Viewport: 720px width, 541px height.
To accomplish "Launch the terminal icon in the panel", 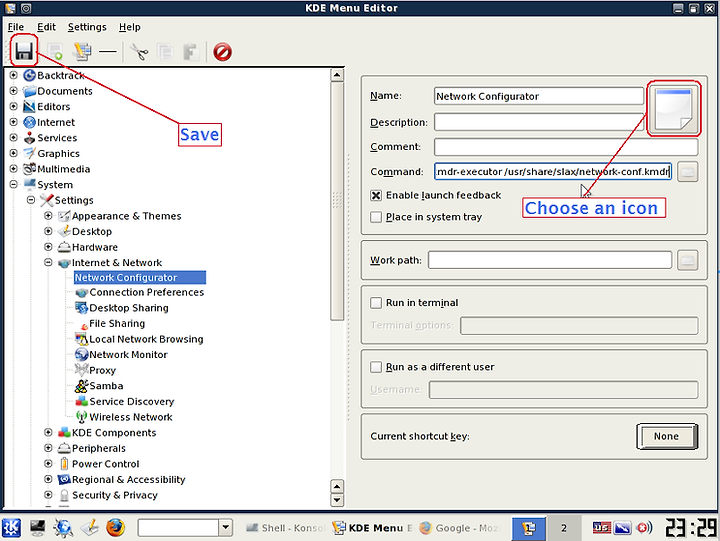I will (x=38, y=528).
